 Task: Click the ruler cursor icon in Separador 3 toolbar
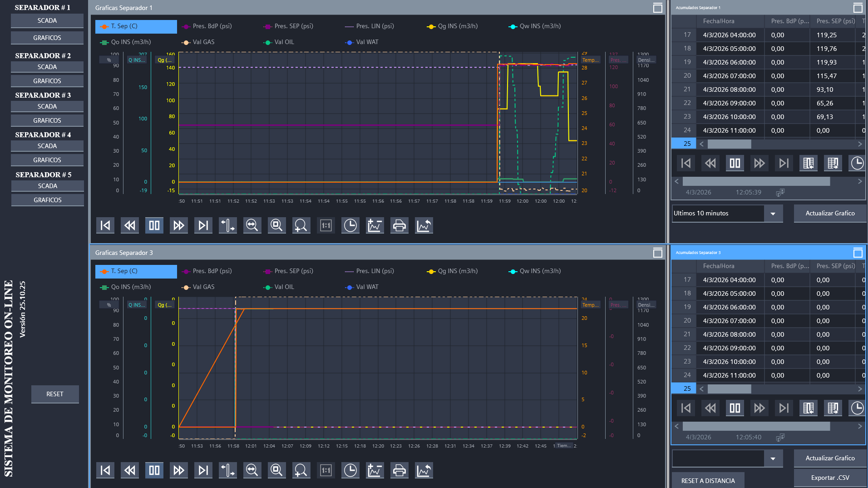coord(227,470)
